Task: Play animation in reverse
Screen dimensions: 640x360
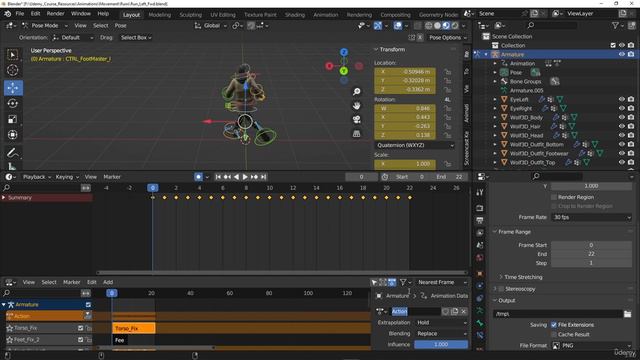Action: pyautogui.click(x=236, y=177)
